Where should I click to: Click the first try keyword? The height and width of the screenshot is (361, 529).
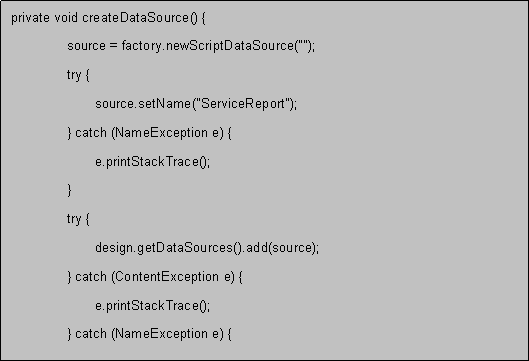[x=74, y=75]
